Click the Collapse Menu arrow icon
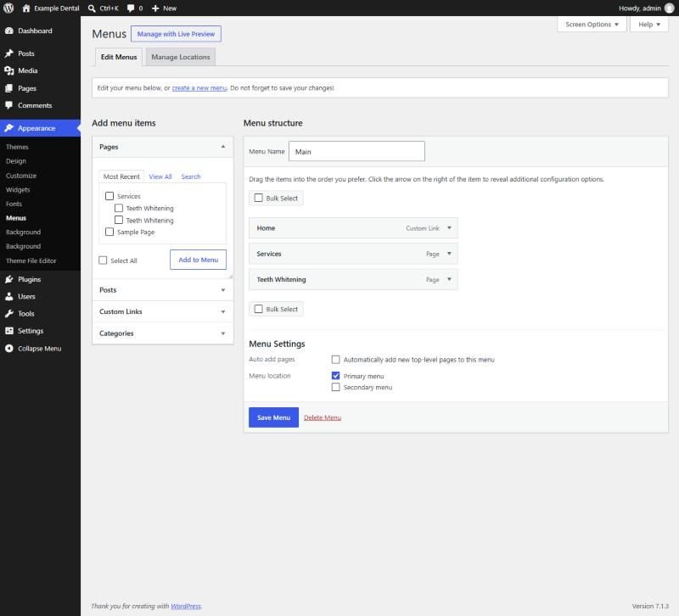The image size is (679, 616). click(9, 349)
